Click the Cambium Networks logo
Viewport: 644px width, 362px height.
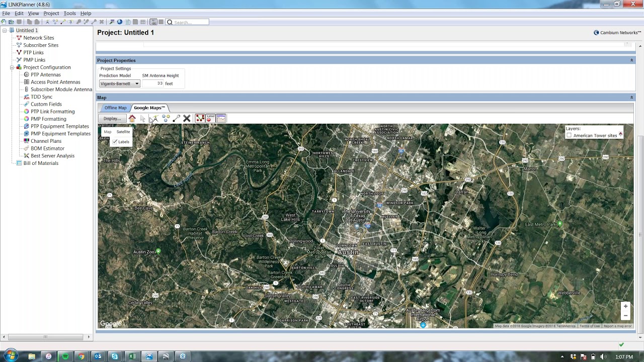(617, 33)
